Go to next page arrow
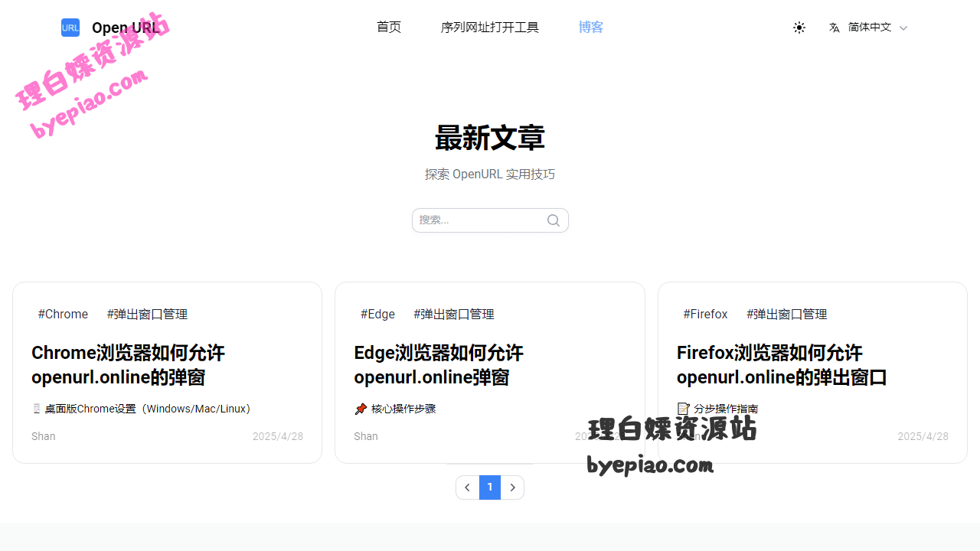 512,487
